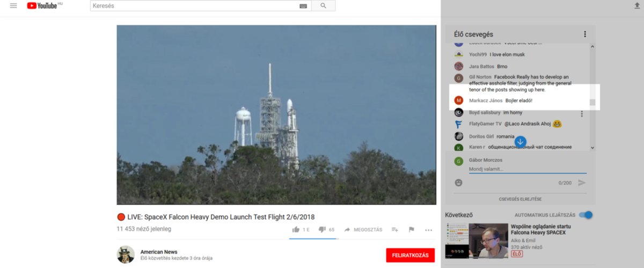Open the emoji picker in chat
Viewport: 644px width, 268px height.
point(458,183)
